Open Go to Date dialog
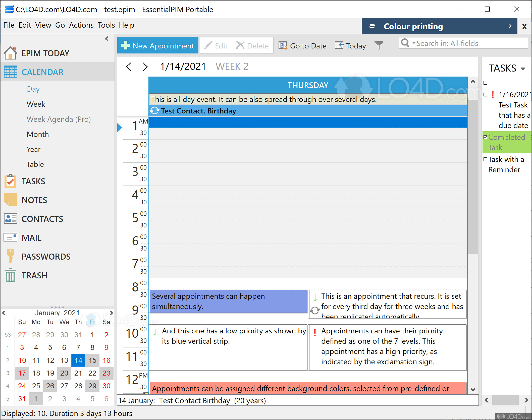The width and height of the screenshot is (532, 420). (303, 46)
